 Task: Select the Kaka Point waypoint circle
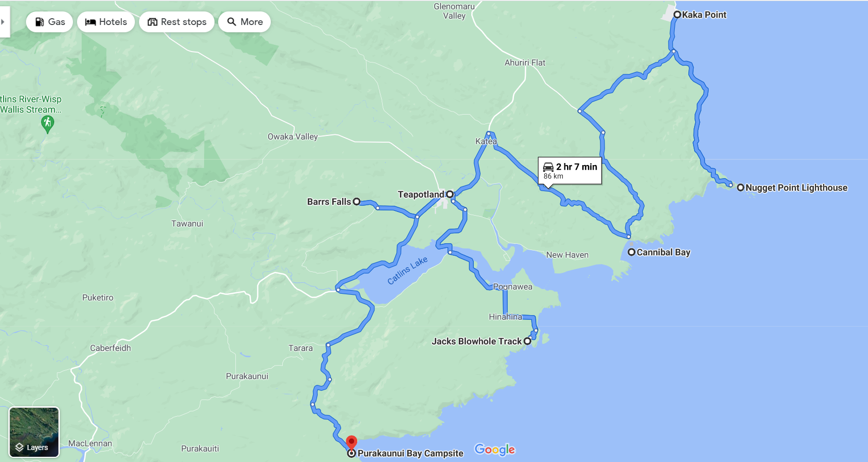tap(677, 15)
